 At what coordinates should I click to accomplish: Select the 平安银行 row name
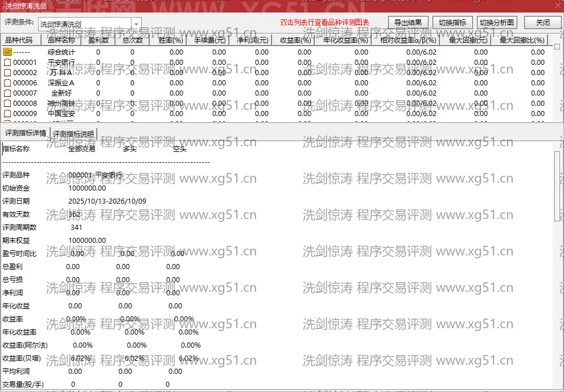[x=61, y=62]
